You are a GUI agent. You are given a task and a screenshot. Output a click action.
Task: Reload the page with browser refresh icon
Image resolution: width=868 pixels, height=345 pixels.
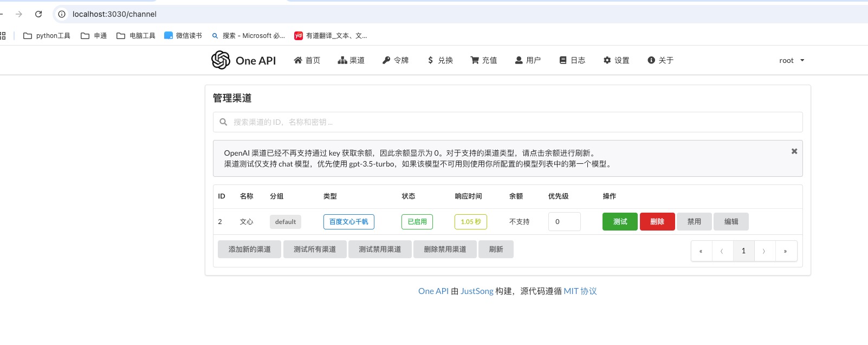(38, 14)
